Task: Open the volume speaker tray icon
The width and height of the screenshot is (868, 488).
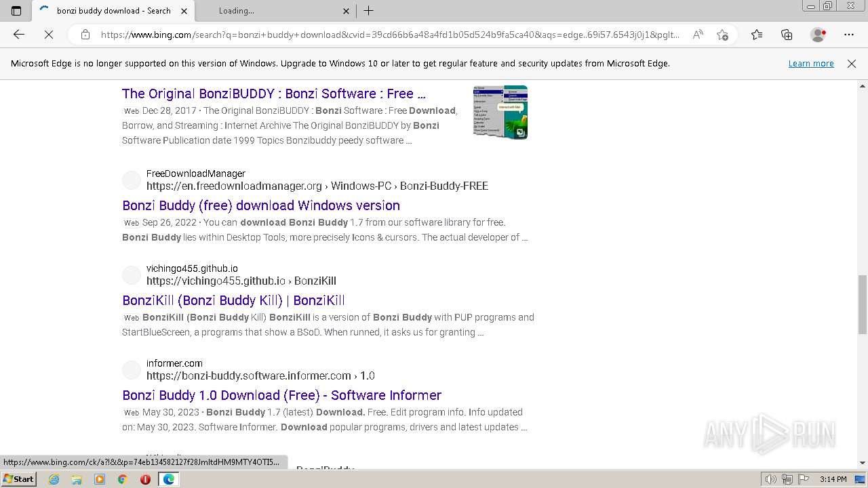Action: [770, 479]
